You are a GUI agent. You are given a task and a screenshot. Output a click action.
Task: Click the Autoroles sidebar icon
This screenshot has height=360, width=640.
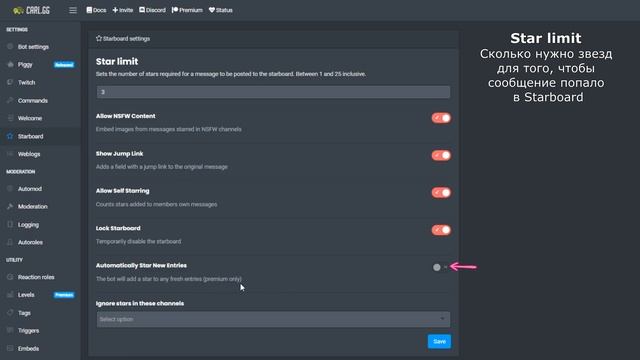tap(10, 242)
